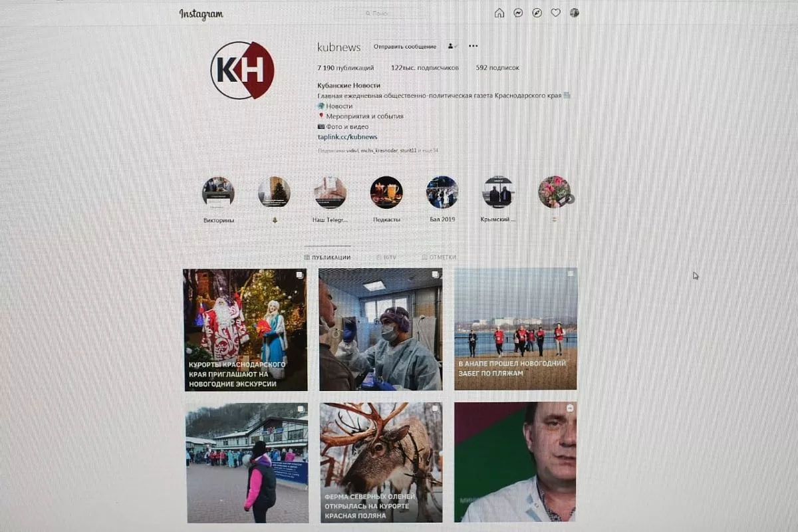This screenshot has width=798, height=532.
Task: Open the Викторины story highlight
Action: pos(218,193)
